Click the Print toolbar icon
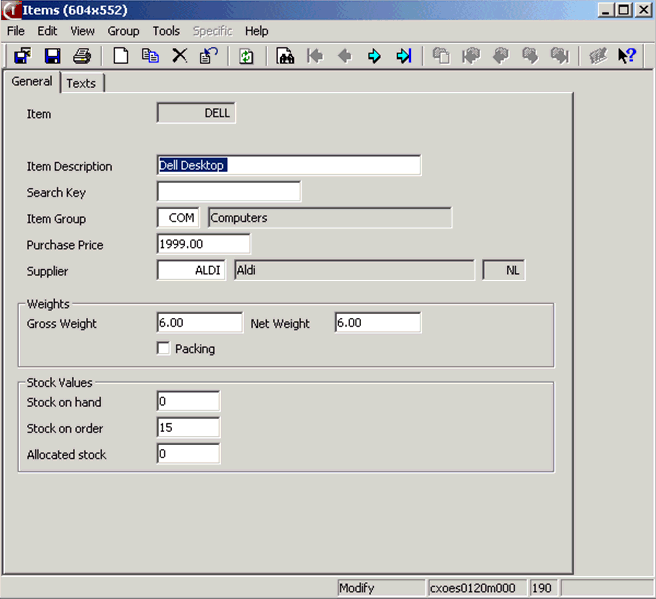656x599 pixels. tap(82, 56)
